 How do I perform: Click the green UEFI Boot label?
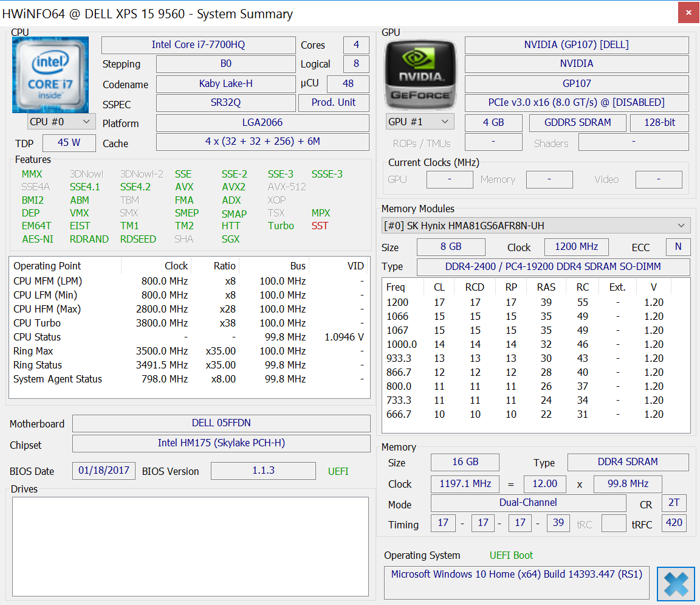pos(511,555)
